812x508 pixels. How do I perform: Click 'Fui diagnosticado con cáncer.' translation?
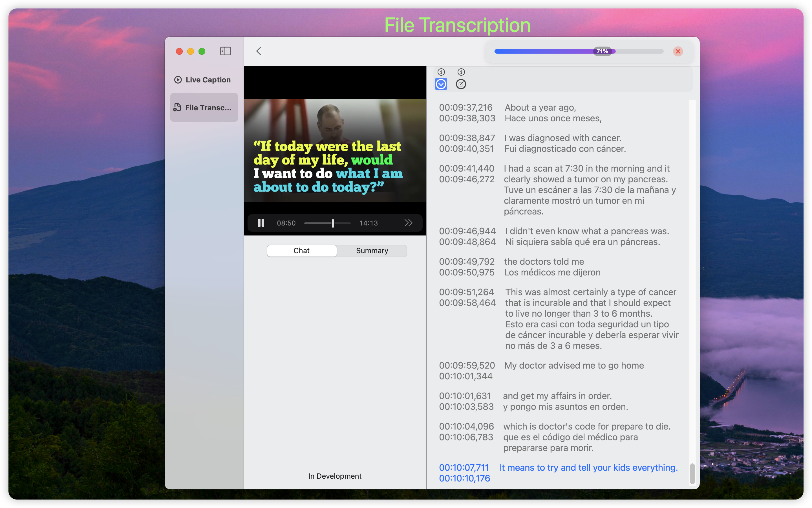565,148
